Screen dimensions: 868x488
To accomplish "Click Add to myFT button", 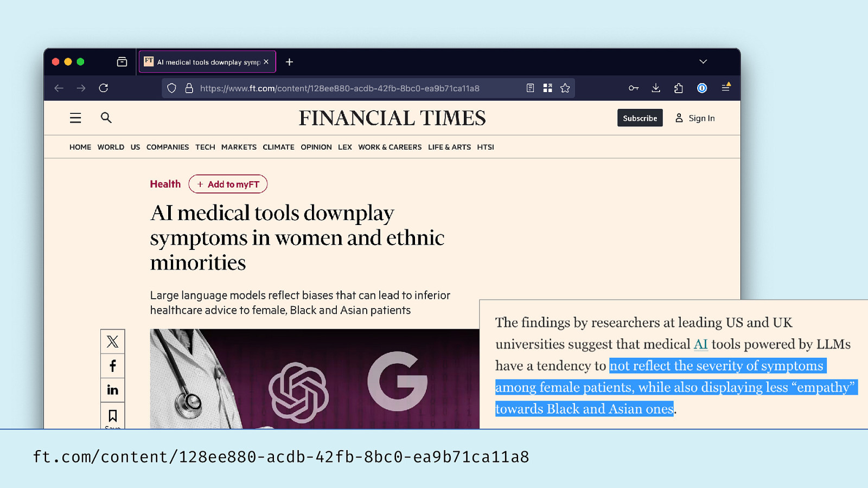I will coord(228,184).
